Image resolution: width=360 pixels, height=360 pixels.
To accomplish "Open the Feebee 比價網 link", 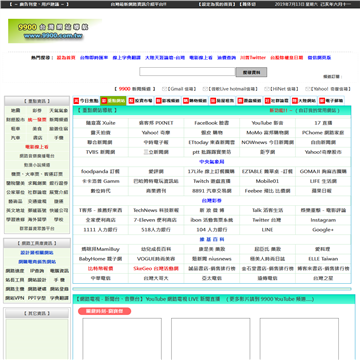I will tap(268, 191).
